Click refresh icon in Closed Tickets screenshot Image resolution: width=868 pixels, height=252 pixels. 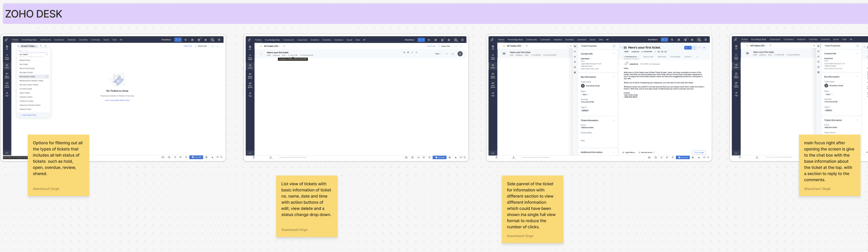click(x=45, y=46)
